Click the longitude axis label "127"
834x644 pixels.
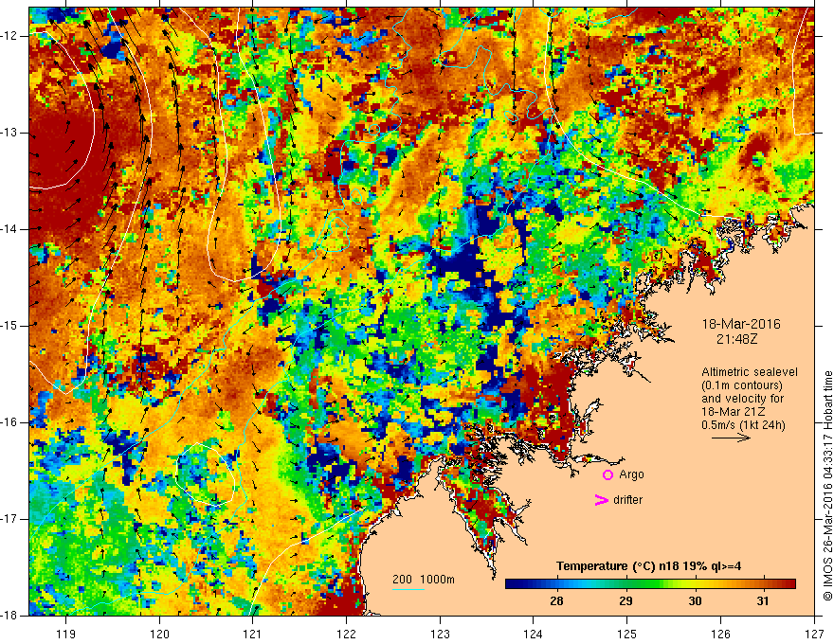tap(814, 634)
